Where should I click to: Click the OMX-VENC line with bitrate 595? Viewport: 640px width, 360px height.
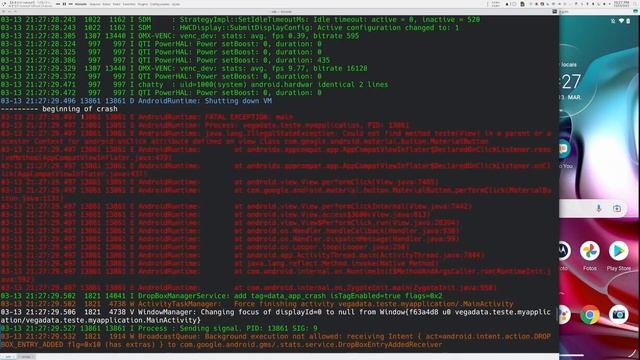180,36
